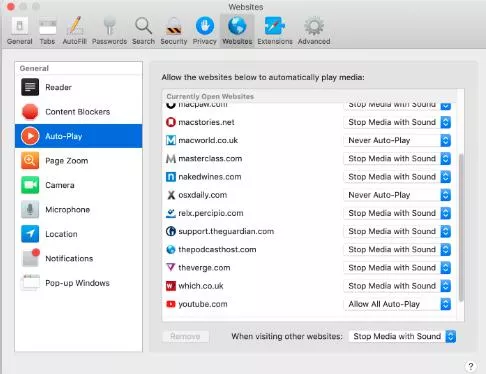Open support.theguardian.com auto-play dropdown
The width and height of the screenshot is (486, 374).
coord(397,231)
